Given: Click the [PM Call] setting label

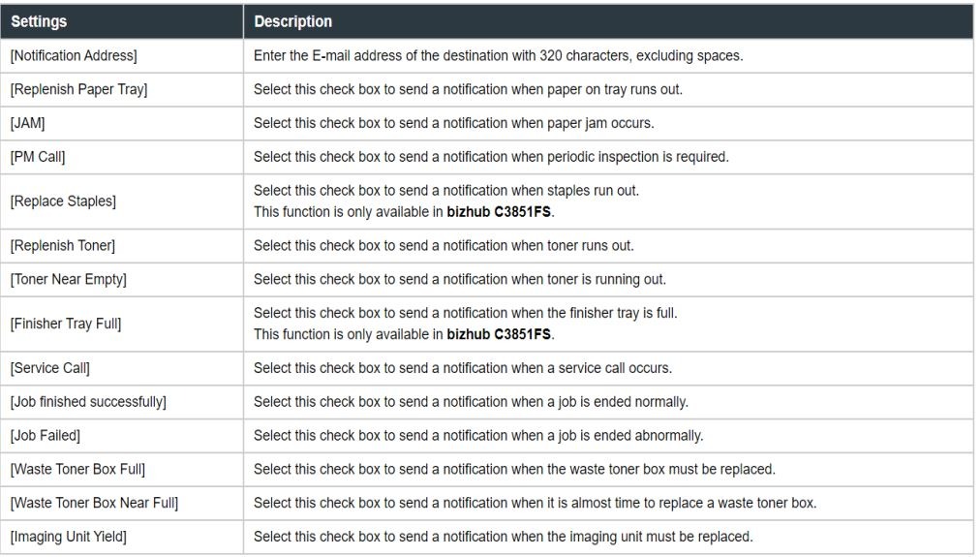Looking at the screenshot, I should (38, 157).
